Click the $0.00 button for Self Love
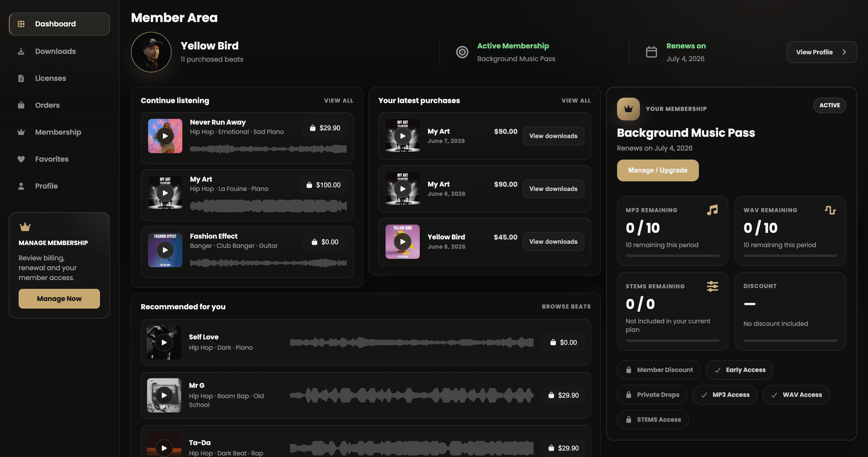868x457 pixels. click(x=563, y=343)
